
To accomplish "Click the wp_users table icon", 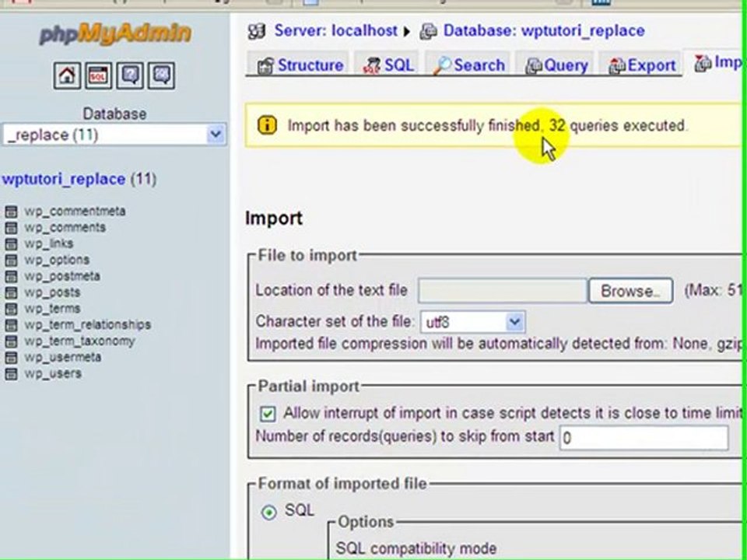I will [11, 373].
